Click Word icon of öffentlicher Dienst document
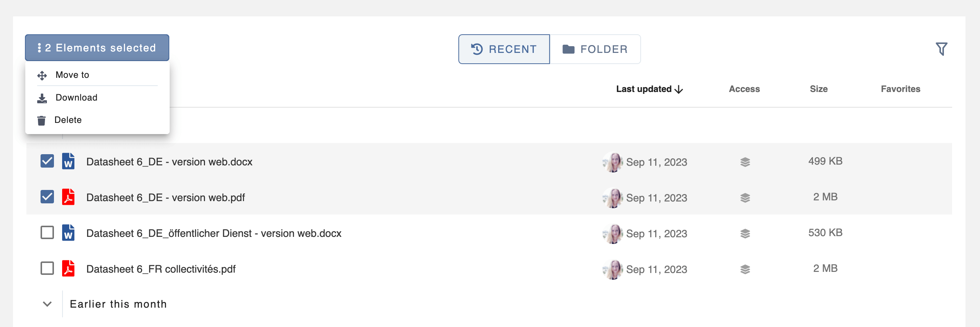The image size is (980, 327). pyautogui.click(x=68, y=233)
